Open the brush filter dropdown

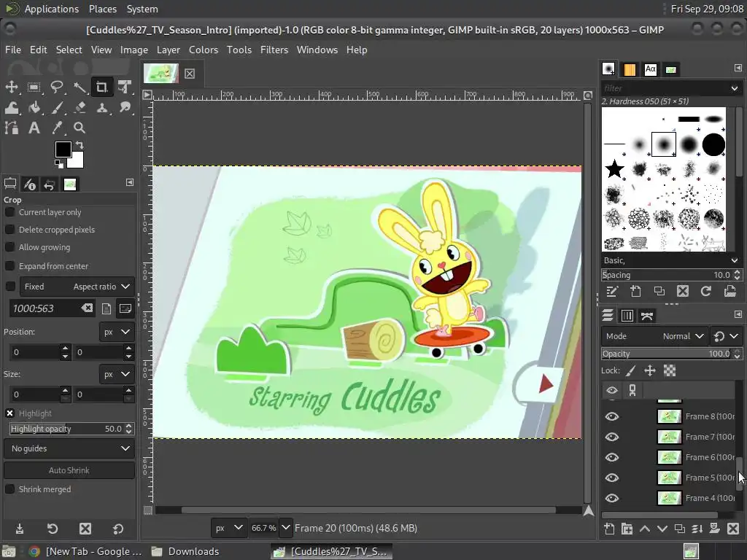pyautogui.click(x=734, y=88)
